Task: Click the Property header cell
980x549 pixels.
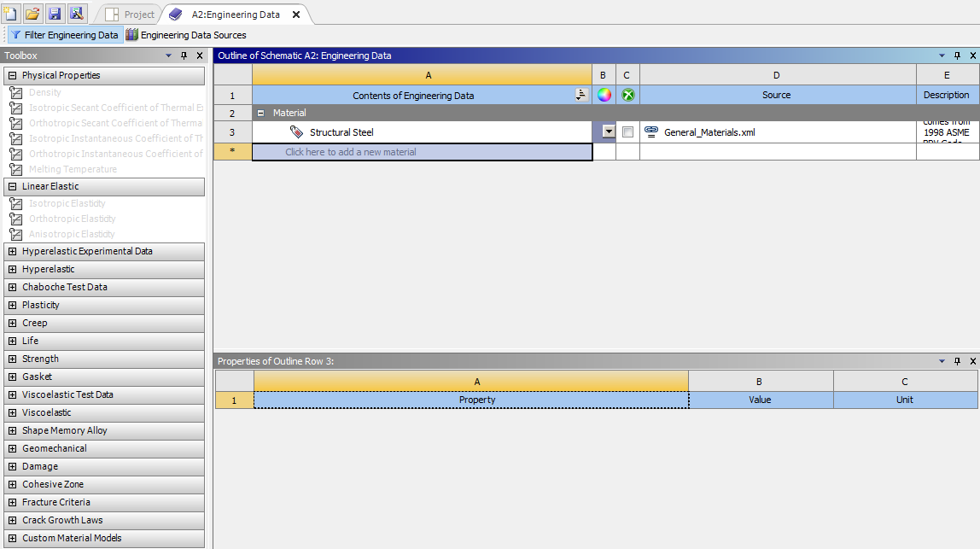Action: [471, 400]
